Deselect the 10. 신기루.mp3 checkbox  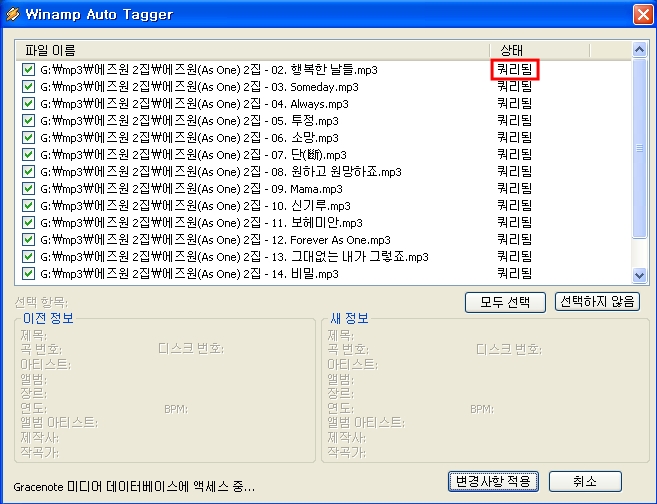pyautogui.click(x=28, y=205)
